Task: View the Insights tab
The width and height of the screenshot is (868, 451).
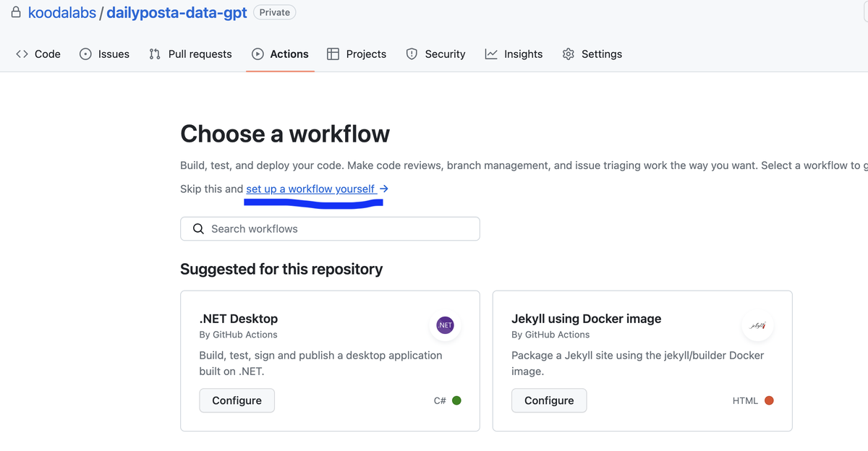Action: coord(514,54)
